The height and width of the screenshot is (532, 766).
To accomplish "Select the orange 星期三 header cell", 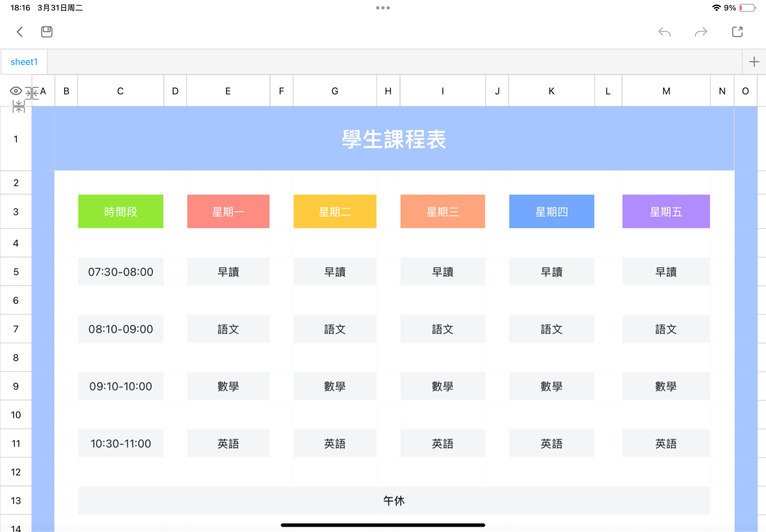I will coord(443,211).
